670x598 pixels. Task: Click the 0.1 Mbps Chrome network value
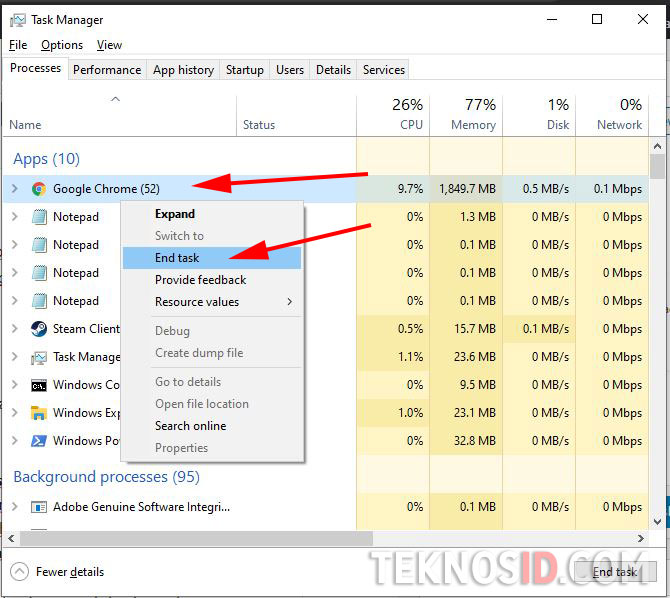[617, 189]
